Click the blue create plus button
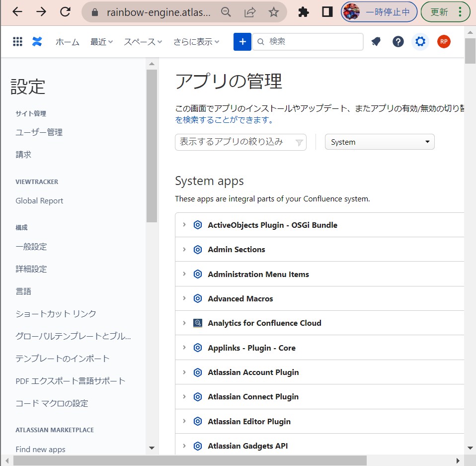 tap(242, 42)
